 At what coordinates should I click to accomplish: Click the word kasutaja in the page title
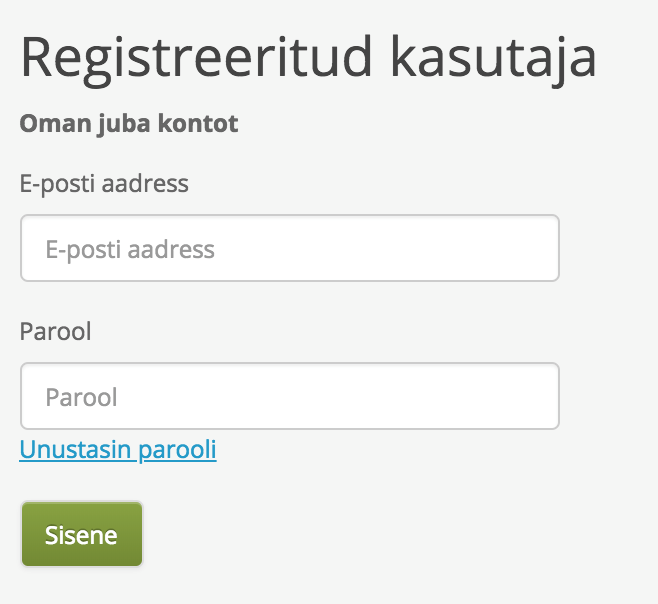click(494, 59)
